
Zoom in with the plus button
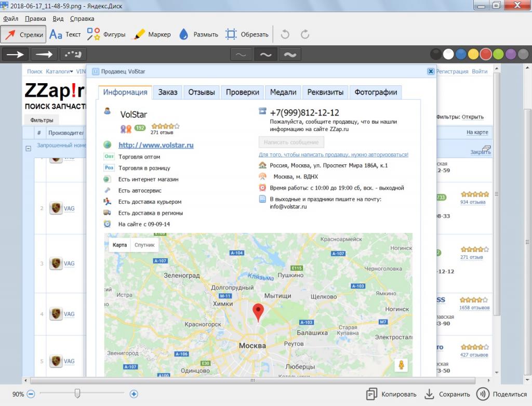pyautogui.click(x=134, y=394)
